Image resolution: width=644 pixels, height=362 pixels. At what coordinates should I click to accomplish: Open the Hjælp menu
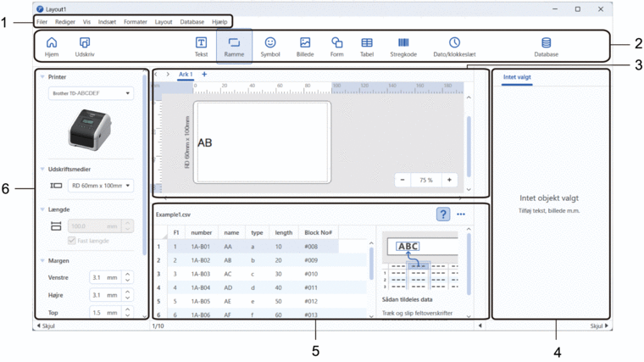(x=219, y=22)
